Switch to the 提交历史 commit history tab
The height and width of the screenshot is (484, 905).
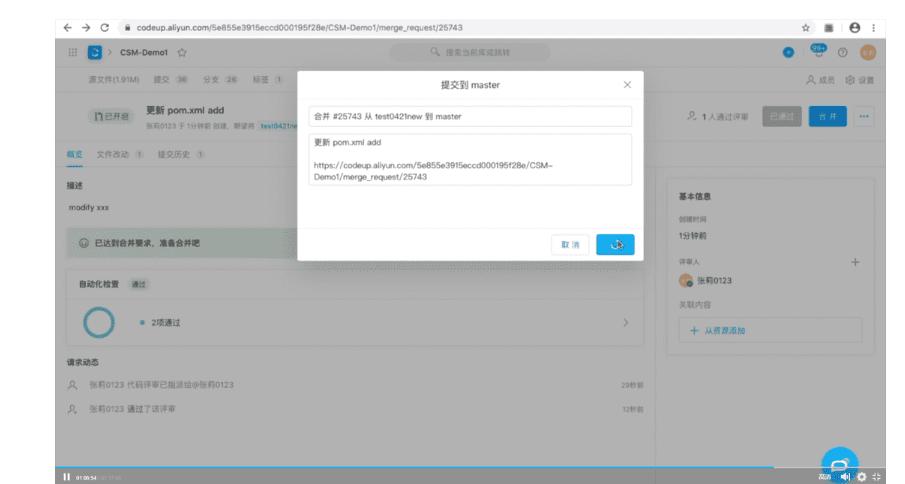pyautogui.click(x=181, y=155)
